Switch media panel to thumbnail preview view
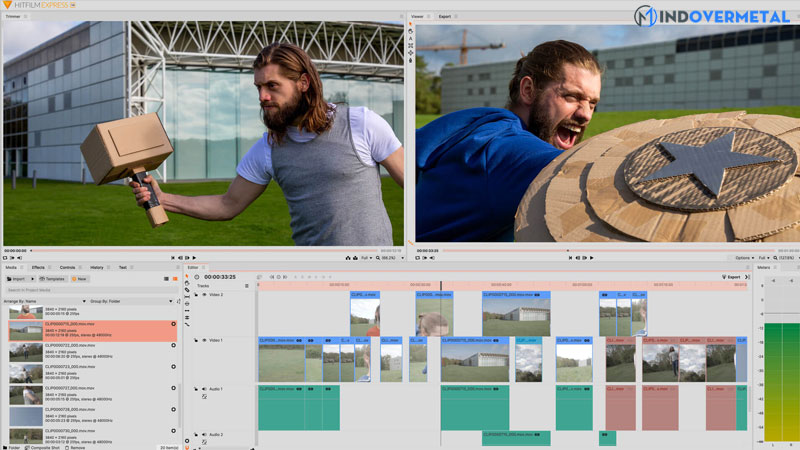 (x=175, y=279)
